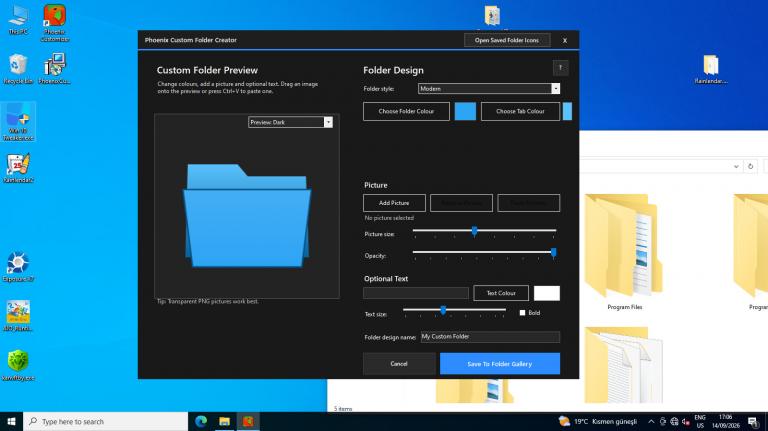Open the notification center icon

[x=753, y=421]
